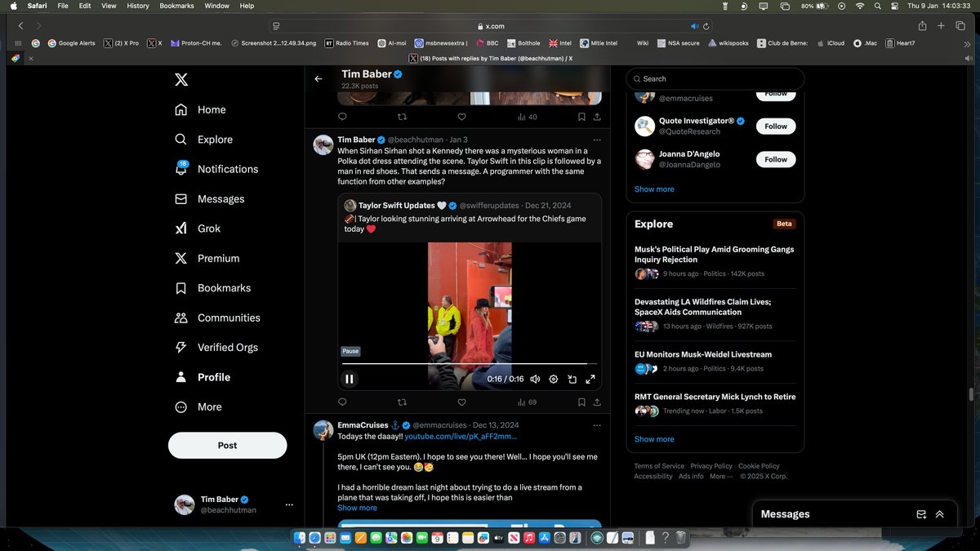980x551 pixels.
Task: Pause the Taylor Swift video
Action: point(350,379)
